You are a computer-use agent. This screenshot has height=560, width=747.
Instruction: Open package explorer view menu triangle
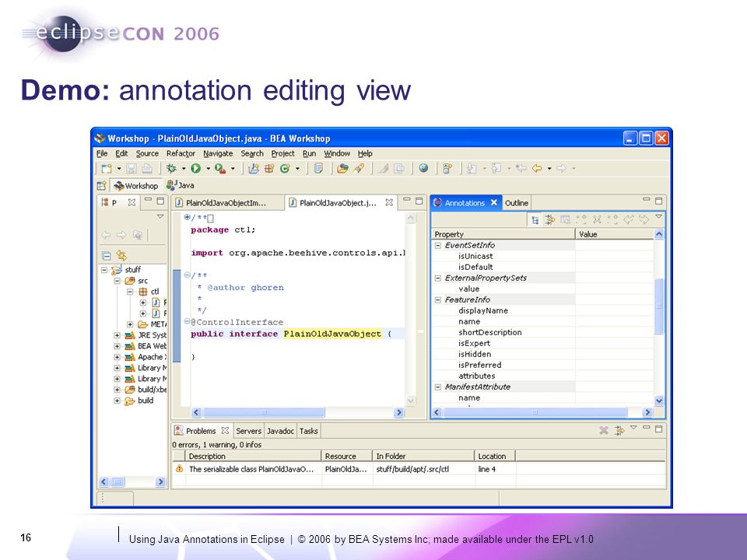[x=160, y=217]
